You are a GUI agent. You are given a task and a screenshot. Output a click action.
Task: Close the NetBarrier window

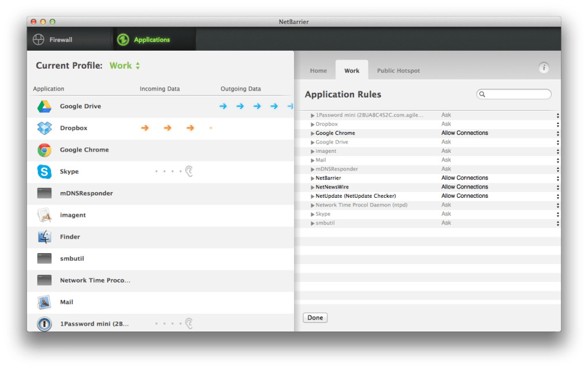pyautogui.click(x=33, y=22)
